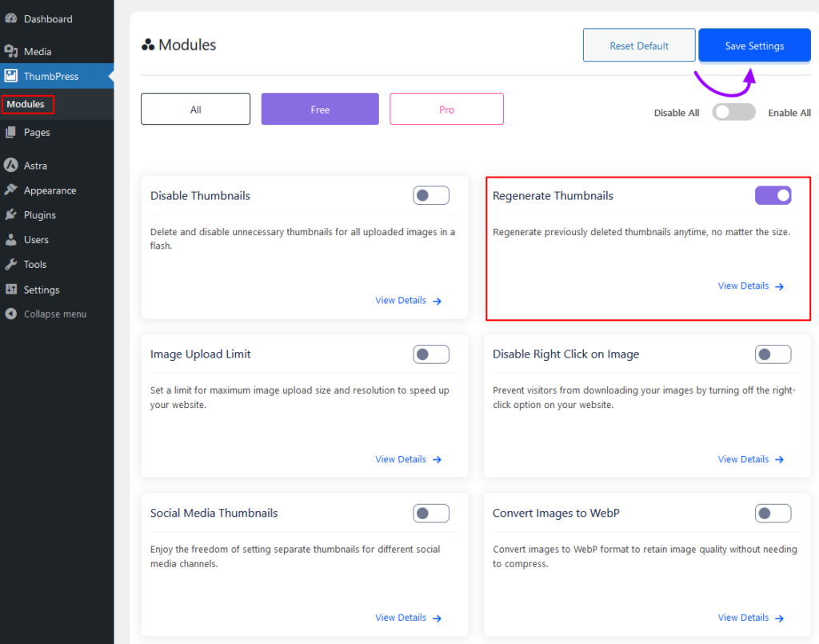Screen dimensions: 819x644
Task: Click the Disable All label
Action: pos(677,113)
